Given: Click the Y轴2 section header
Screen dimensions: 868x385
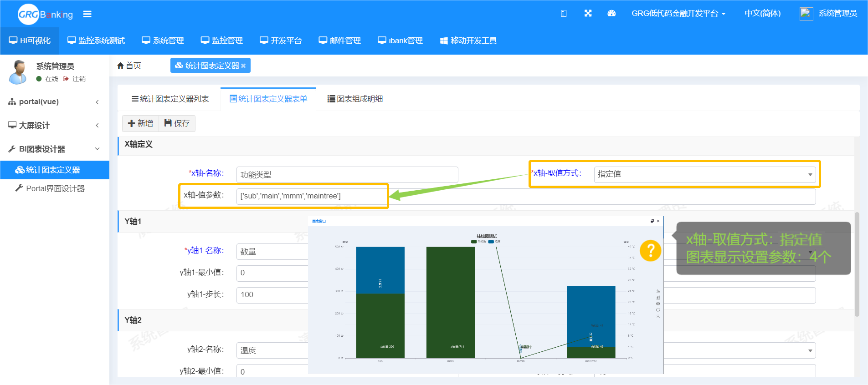Looking at the screenshot, I should point(133,320).
